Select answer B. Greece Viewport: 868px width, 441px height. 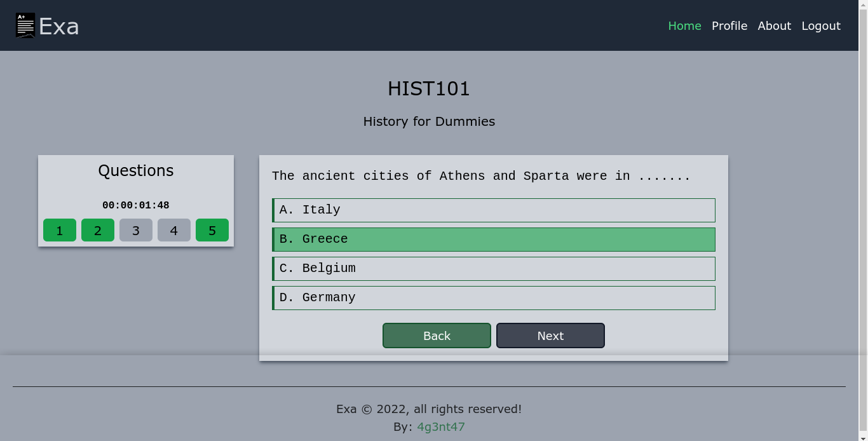tap(494, 240)
